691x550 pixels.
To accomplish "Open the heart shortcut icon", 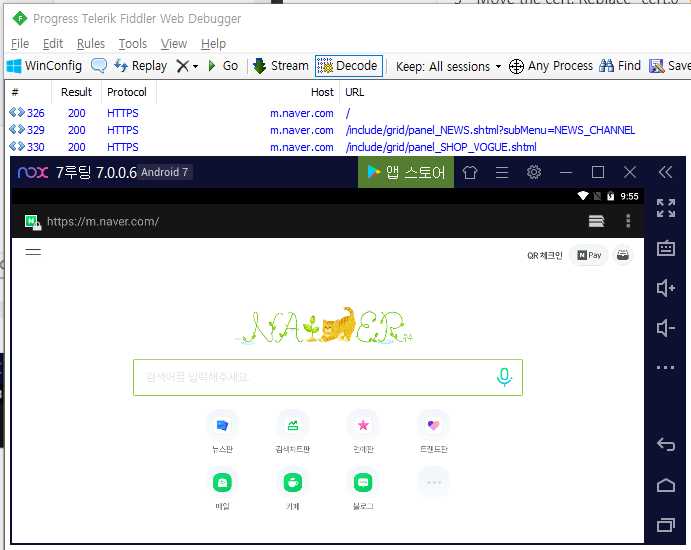I will tap(434, 425).
